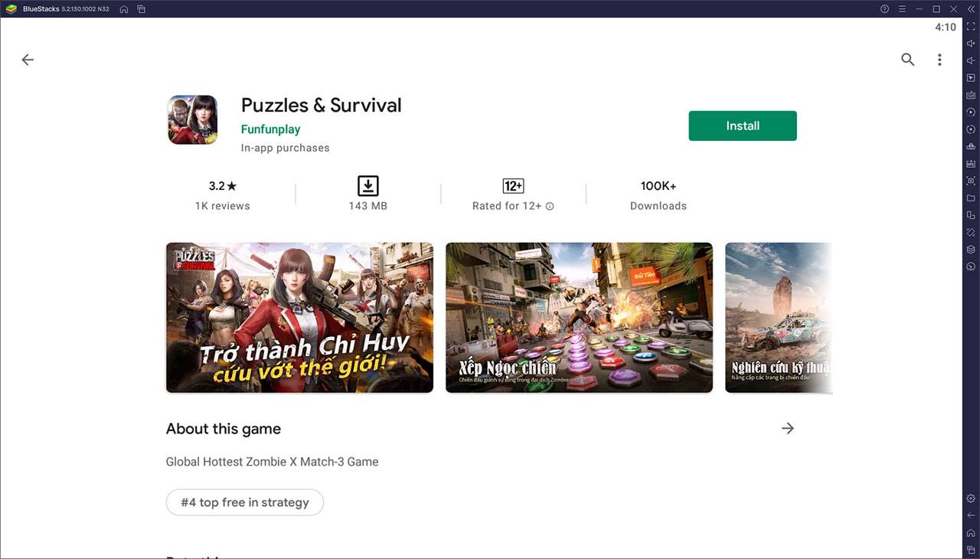The image size is (980, 559).
Task: Click the 143 MB download size icon
Action: [367, 186]
